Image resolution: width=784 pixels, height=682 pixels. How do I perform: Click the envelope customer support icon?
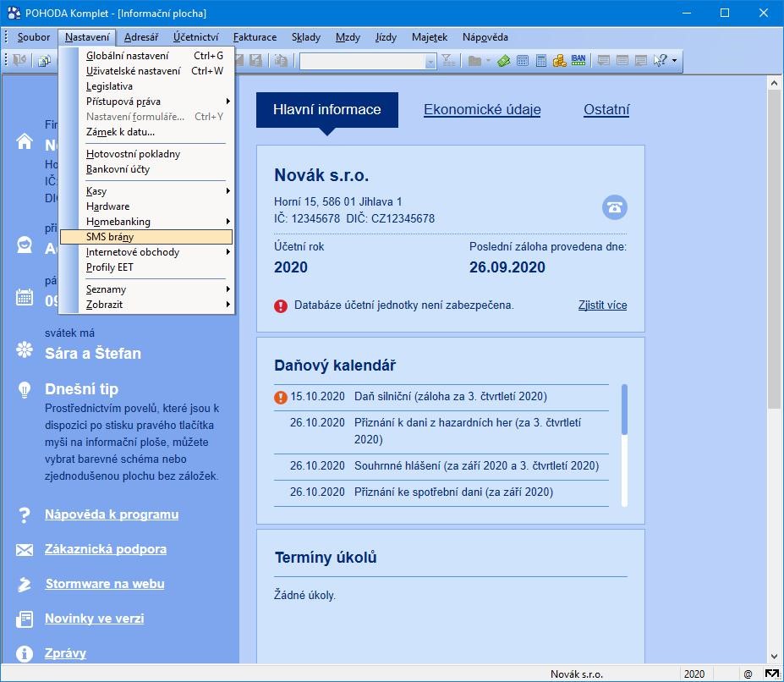click(x=25, y=550)
